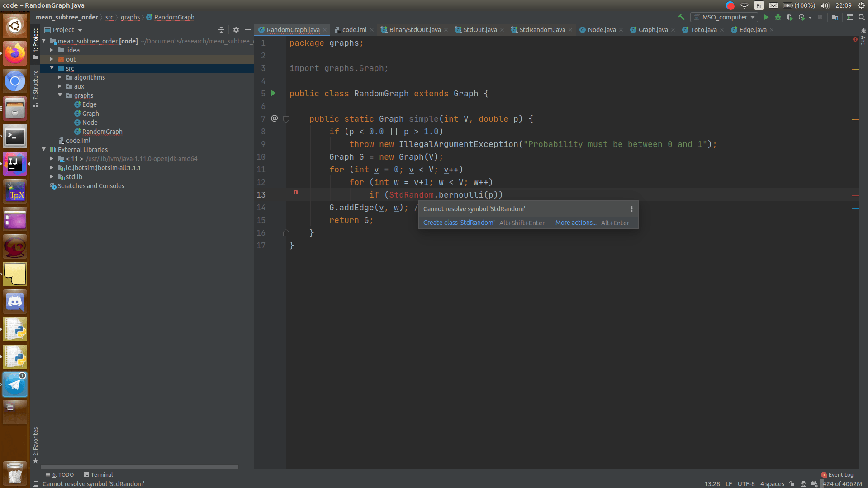
Task: Click More actions... link in error popup
Action: (x=575, y=223)
